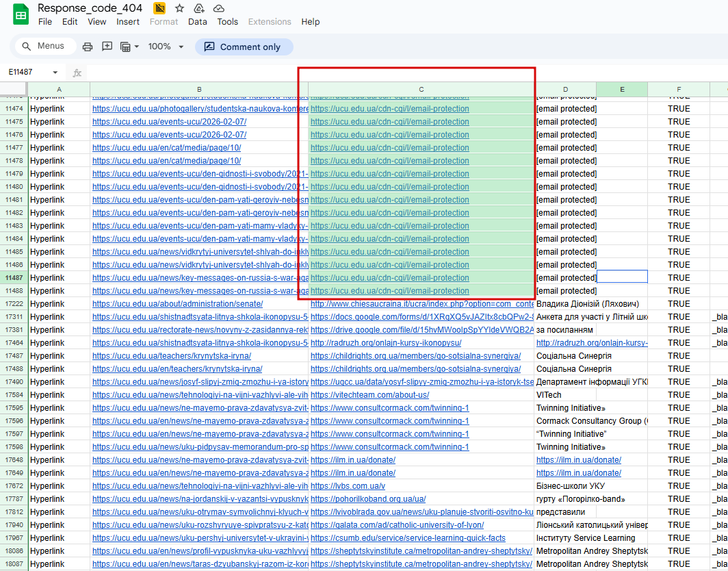Open the vitechteam.com/about-us link

pos(369,395)
